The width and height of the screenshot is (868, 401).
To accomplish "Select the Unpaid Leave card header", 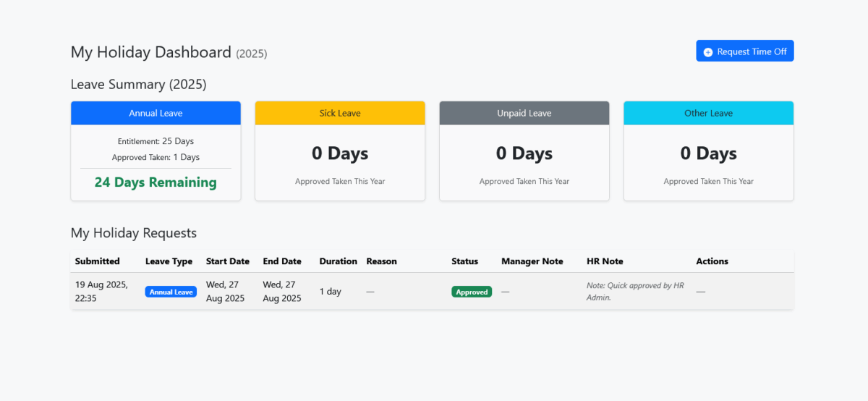I will [524, 113].
